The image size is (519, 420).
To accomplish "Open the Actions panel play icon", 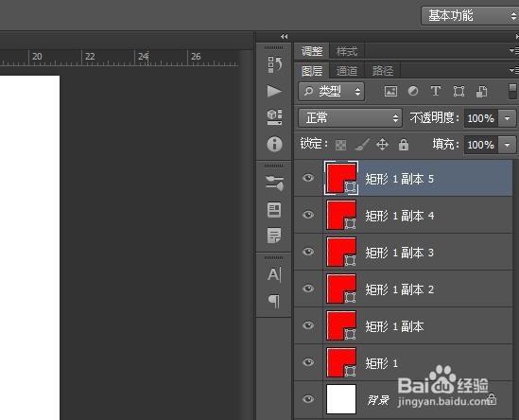I will pos(274,91).
